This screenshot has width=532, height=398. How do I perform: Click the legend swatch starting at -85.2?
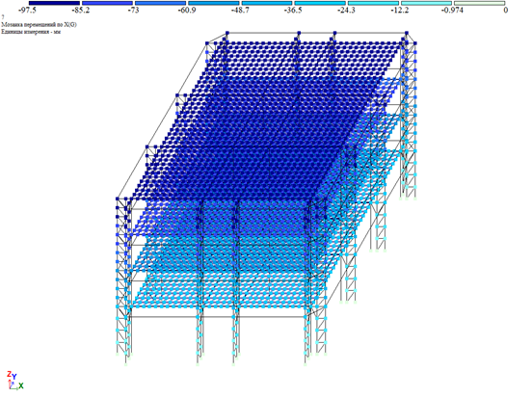(x=108, y=3)
